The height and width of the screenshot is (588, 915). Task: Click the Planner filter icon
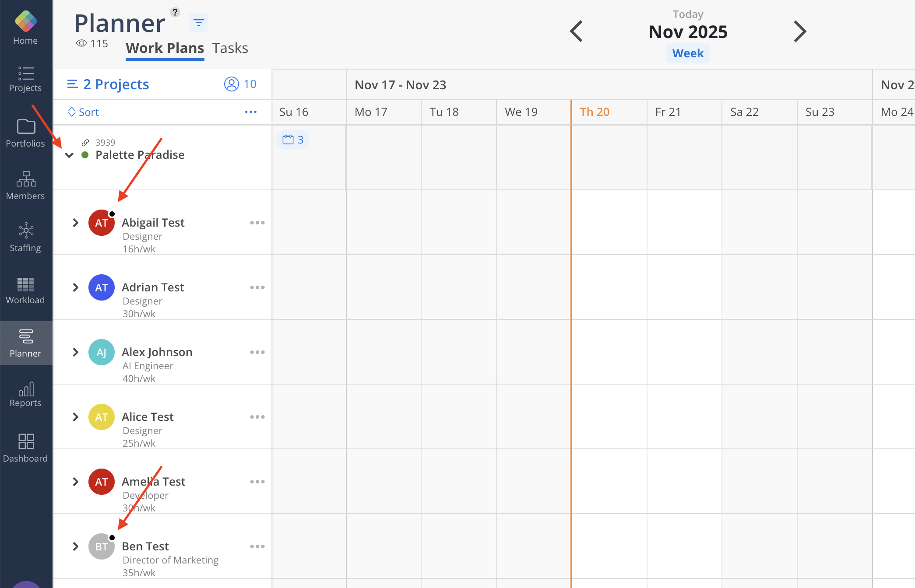(x=198, y=23)
